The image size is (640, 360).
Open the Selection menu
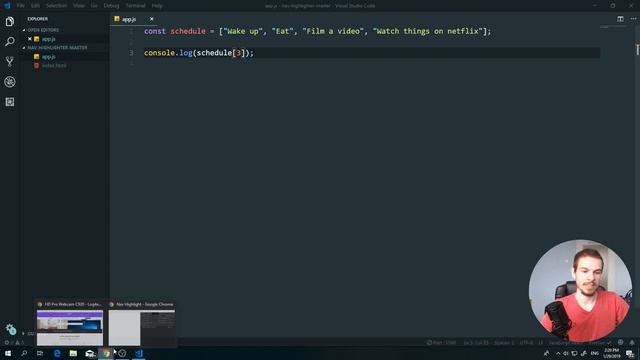click(x=56, y=6)
